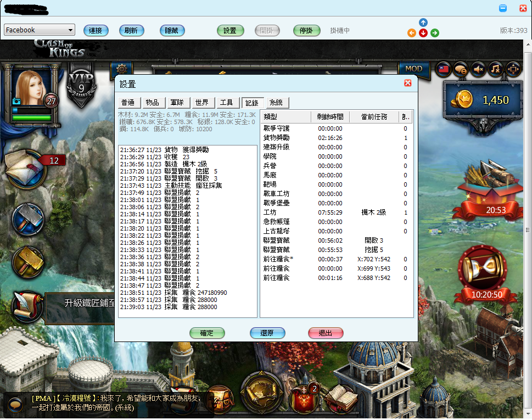Click the 刷新 refresh button
532x420 pixels.
point(131,31)
